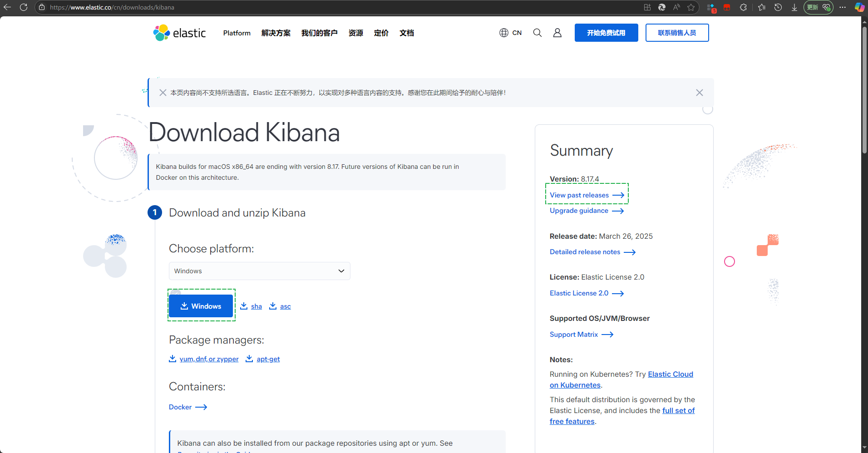Image resolution: width=868 pixels, height=453 pixels.
Task: Open the browser history clock icon
Action: (778, 7)
